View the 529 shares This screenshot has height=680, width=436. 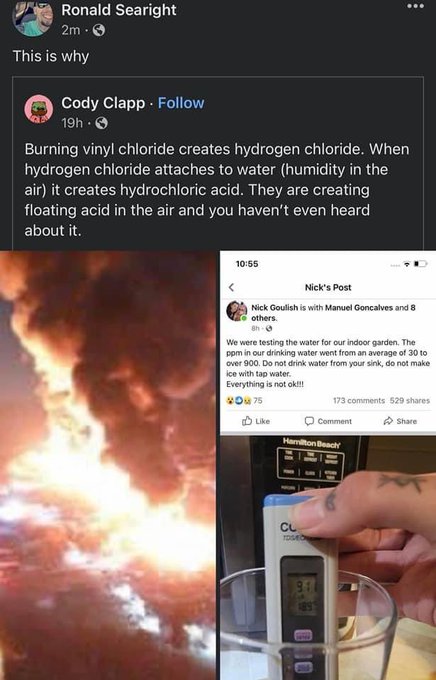click(410, 400)
